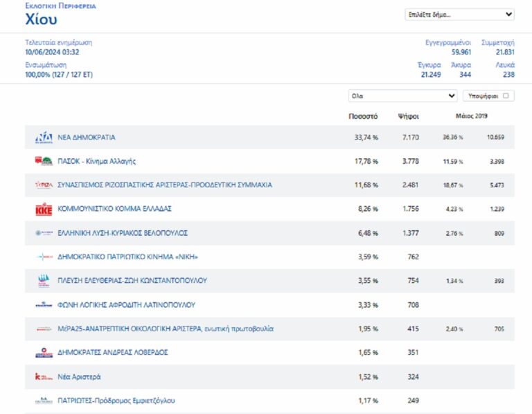This screenshot has height=414, width=532.
Task: Click the Μάιος 2019 column header
Action: [472, 116]
